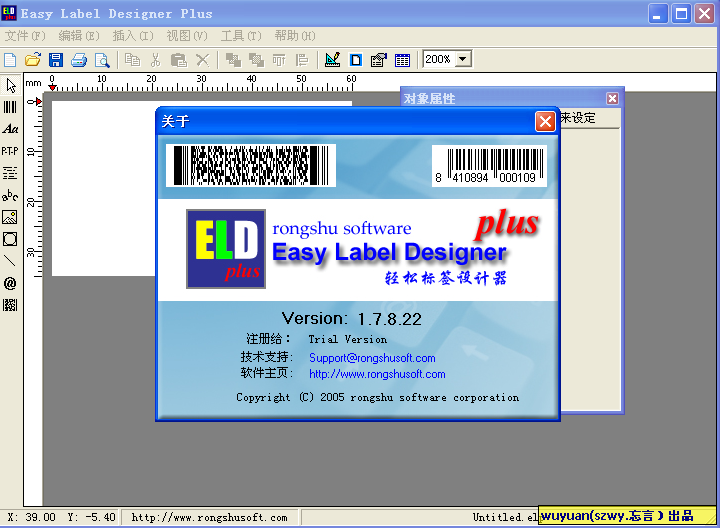
Task: Click the Bring to Front icon
Action: point(233,60)
